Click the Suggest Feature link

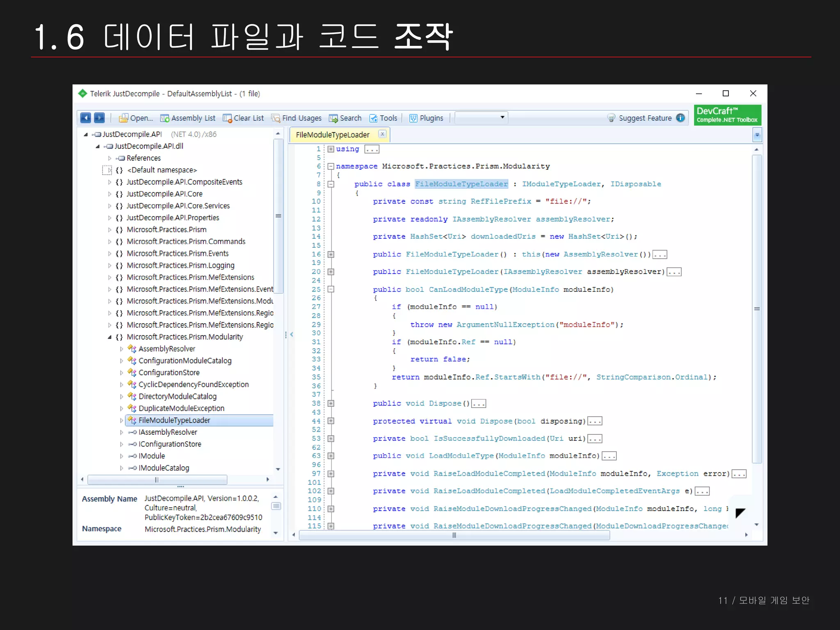pos(645,118)
